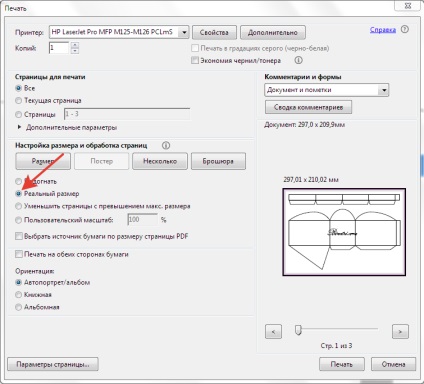Image resolution: width=424 pixels, height=384 pixels.
Task: Click the Печать button
Action: pyautogui.click(x=342, y=364)
